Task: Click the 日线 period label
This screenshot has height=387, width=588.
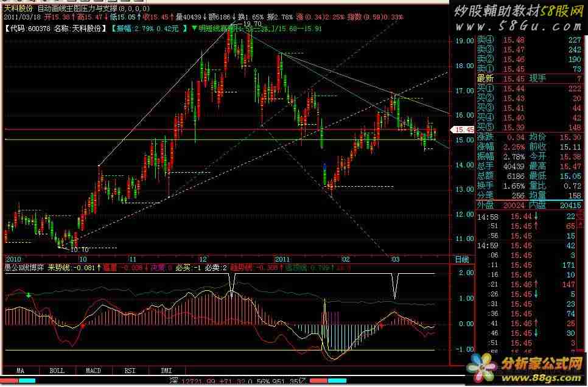Action: pos(462,259)
